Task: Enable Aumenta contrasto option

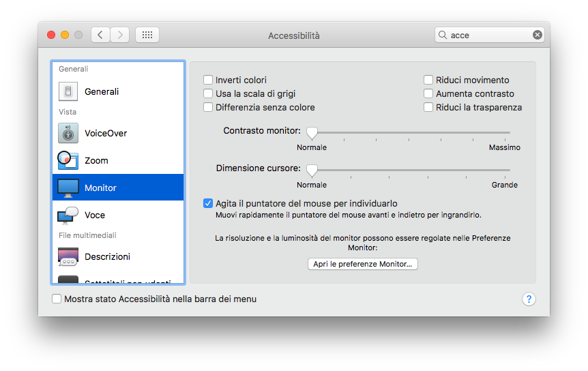Action: point(429,93)
